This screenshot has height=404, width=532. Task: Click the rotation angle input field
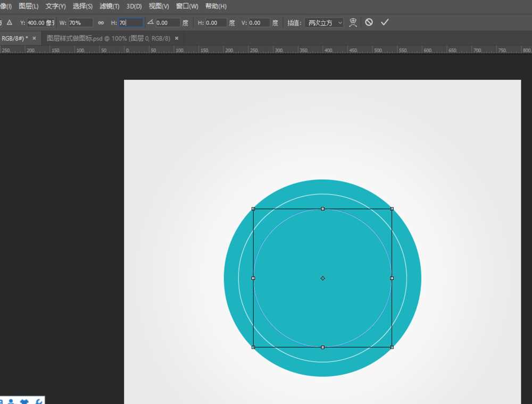pyautogui.click(x=167, y=23)
